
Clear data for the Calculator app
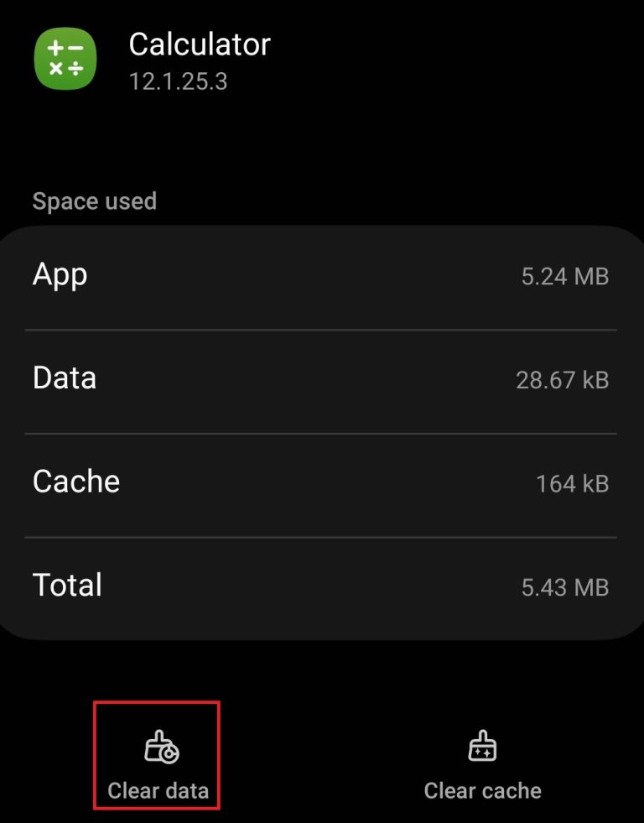click(156, 755)
